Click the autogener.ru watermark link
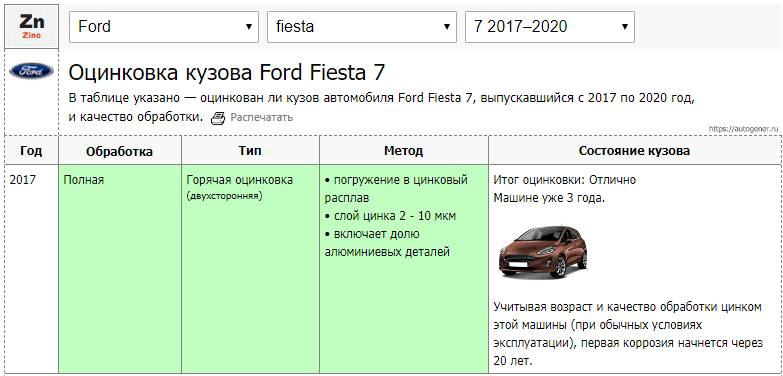Image resolution: width=783 pixels, height=376 pixels. 744,129
